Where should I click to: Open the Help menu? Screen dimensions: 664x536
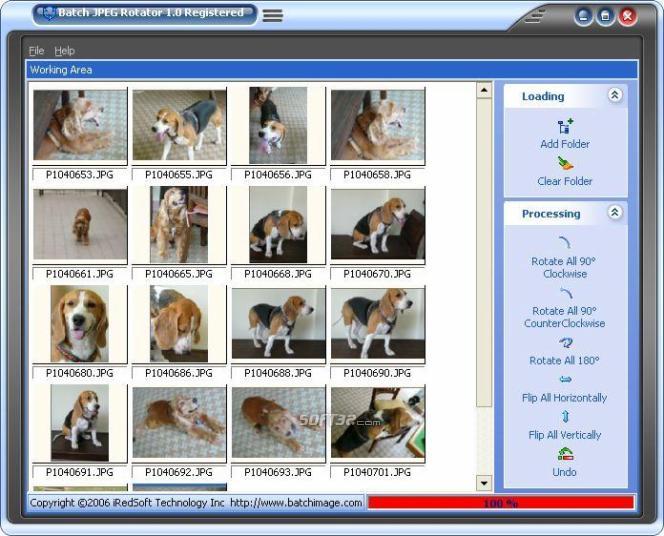tap(64, 51)
